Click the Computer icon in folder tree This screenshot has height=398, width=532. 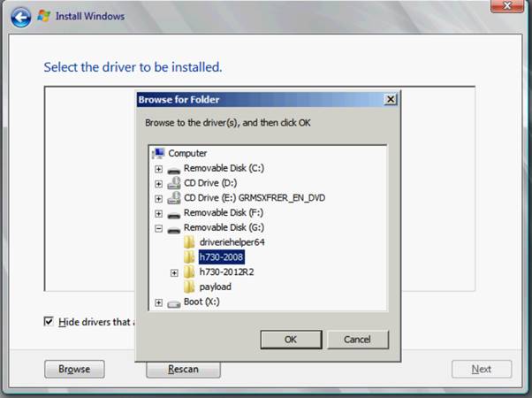pyautogui.click(x=158, y=153)
